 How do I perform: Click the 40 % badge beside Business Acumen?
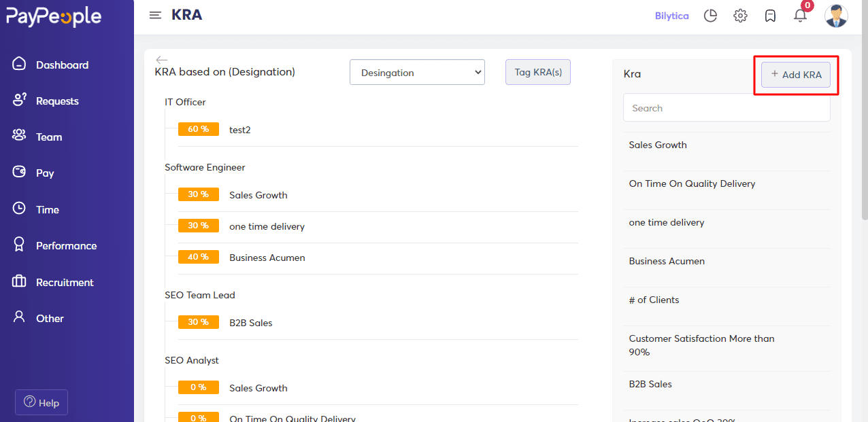[199, 257]
